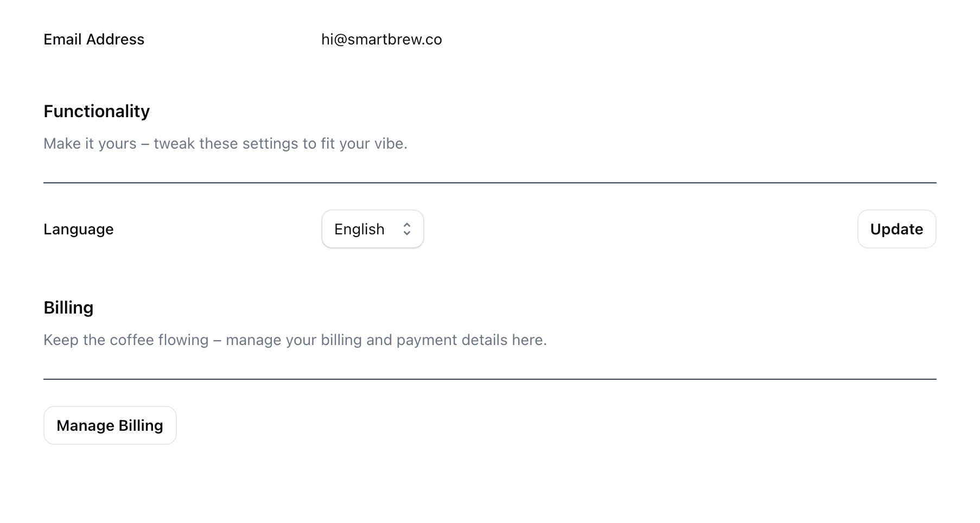Image resolution: width=980 pixels, height=523 pixels.
Task: Click the word 'Billing' inside Manage Billing button
Action: point(141,425)
